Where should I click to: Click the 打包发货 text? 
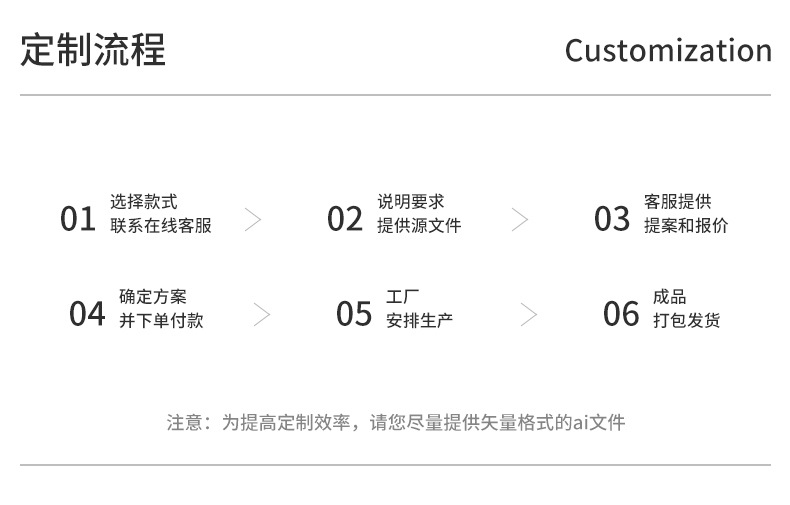point(686,321)
